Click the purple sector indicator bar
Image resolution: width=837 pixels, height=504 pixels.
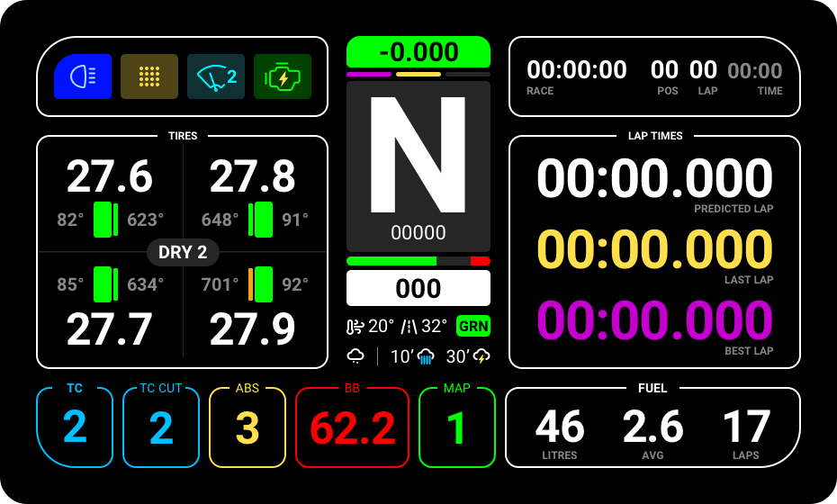(x=369, y=74)
